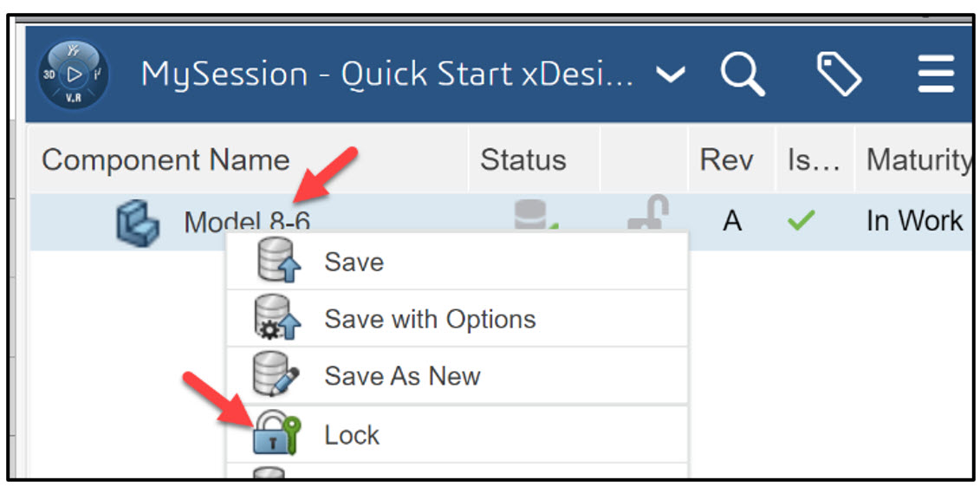Image resolution: width=980 pixels, height=487 pixels.
Task: Click the Model 8-6 part icon
Action: tap(138, 222)
